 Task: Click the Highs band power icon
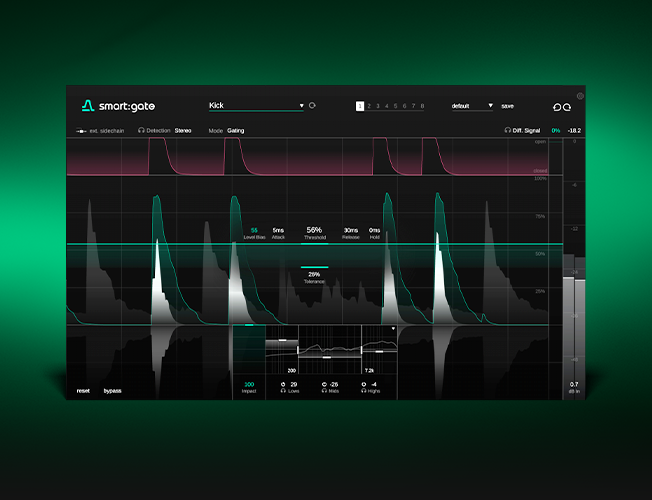[364, 384]
